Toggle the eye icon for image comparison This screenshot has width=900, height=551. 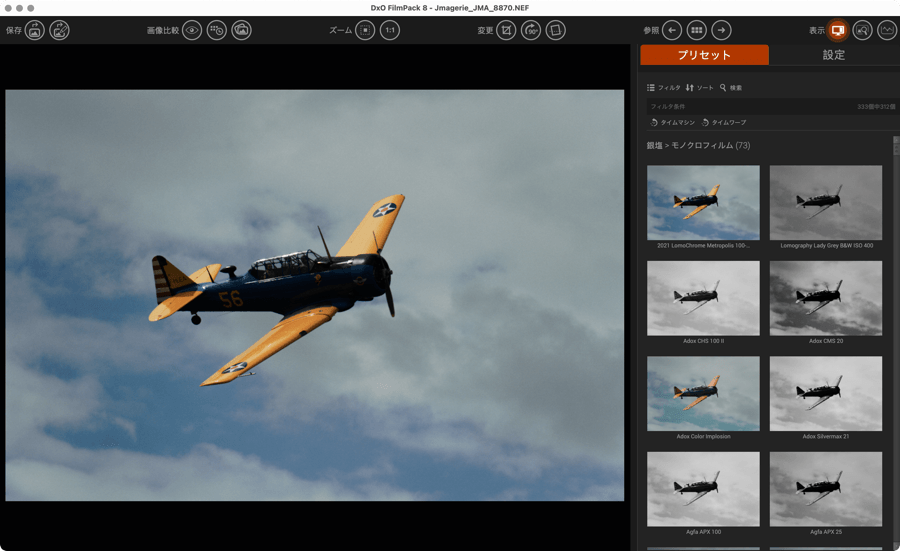(192, 31)
